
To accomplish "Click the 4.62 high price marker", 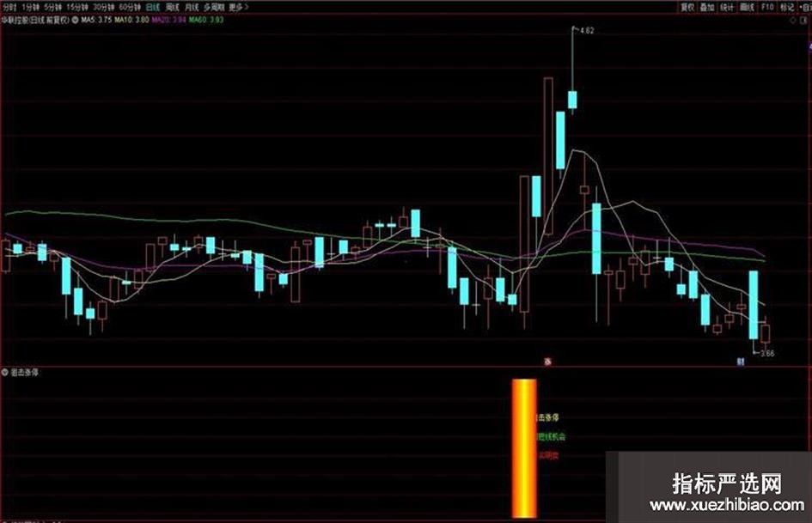I will (x=587, y=31).
